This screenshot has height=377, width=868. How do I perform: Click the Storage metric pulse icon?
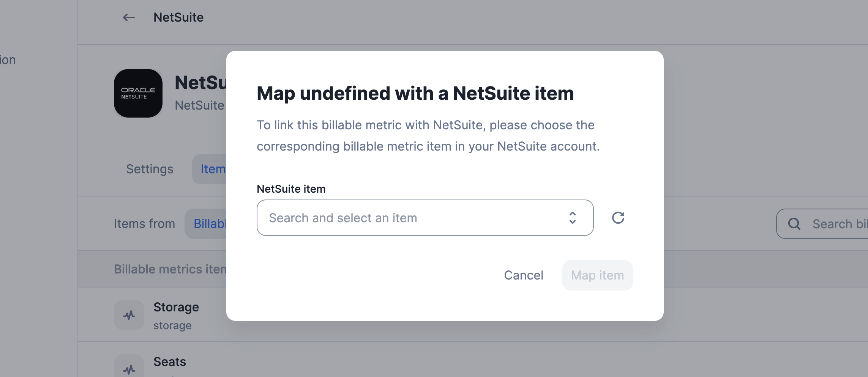[129, 315]
